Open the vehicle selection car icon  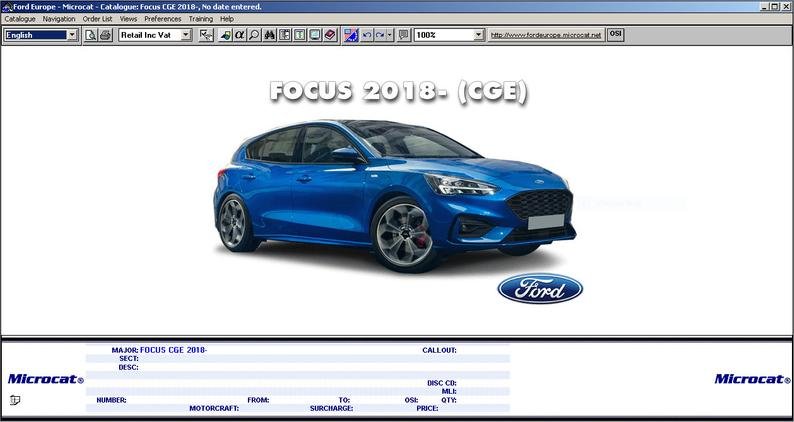(226, 35)
